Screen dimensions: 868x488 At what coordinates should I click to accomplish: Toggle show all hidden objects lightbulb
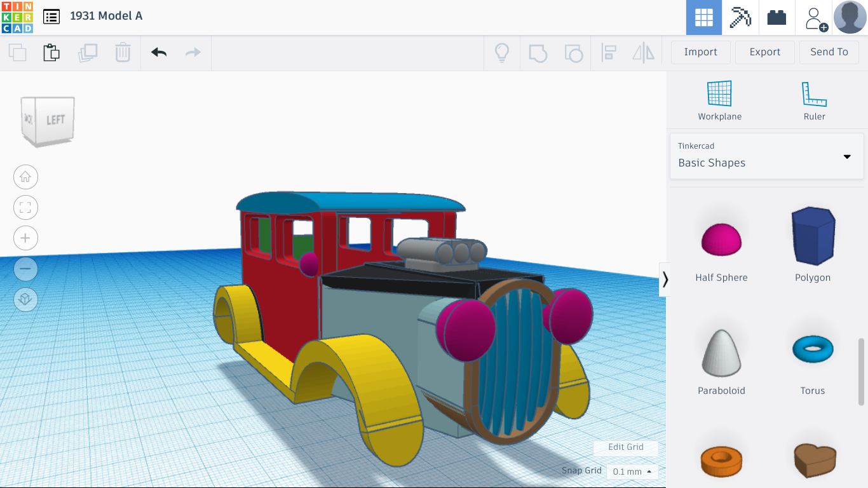coord(501,53)
